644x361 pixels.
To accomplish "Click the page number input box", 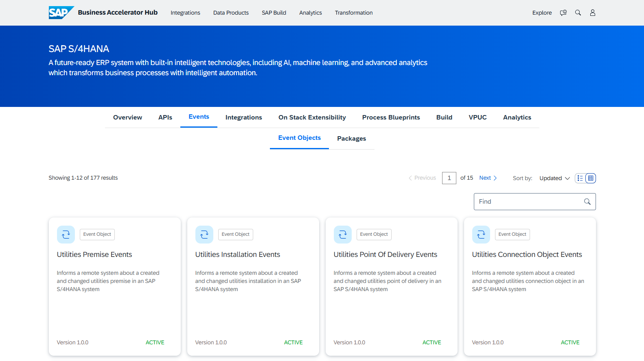I will [x=449, y=178].
